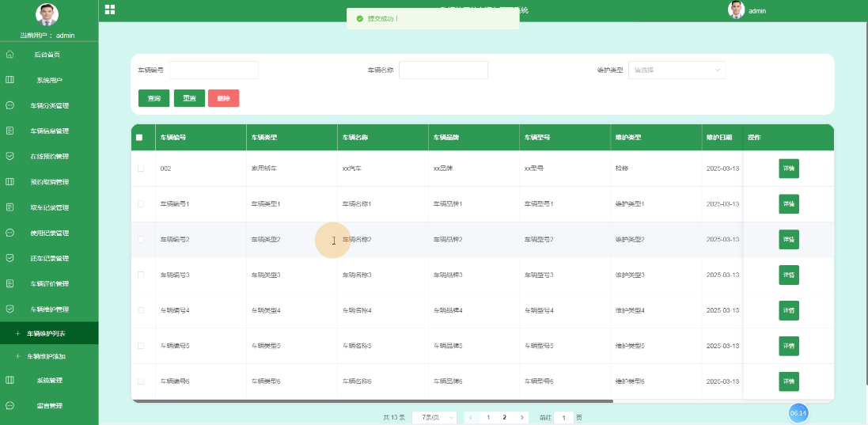The height and width of the screenshot is (425, 868).
Task: Open 详情 for row 车辆编号2
Action: (789, 239)
